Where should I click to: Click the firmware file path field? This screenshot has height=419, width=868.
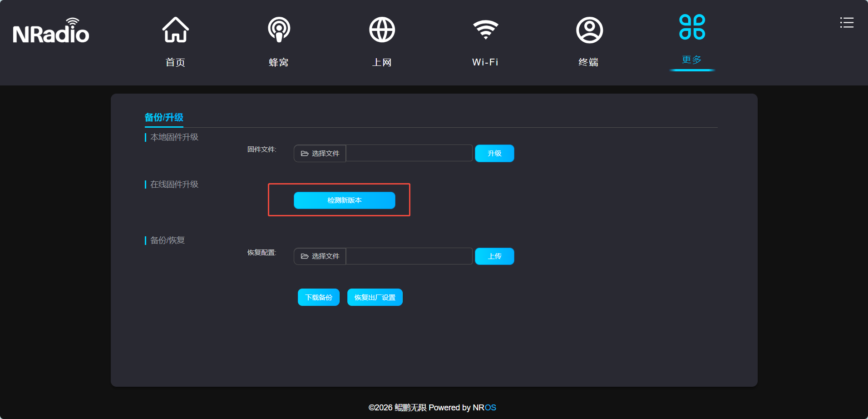pos(409,154)
